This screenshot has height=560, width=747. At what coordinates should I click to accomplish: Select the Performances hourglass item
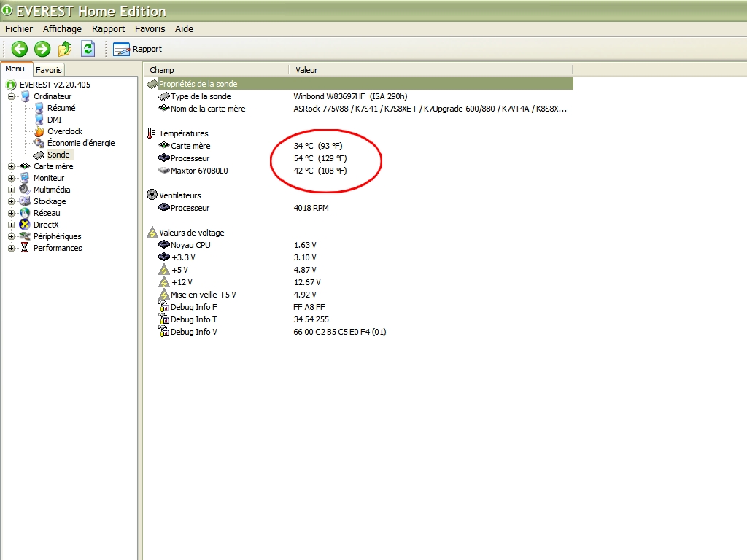[x=26, y=248]
